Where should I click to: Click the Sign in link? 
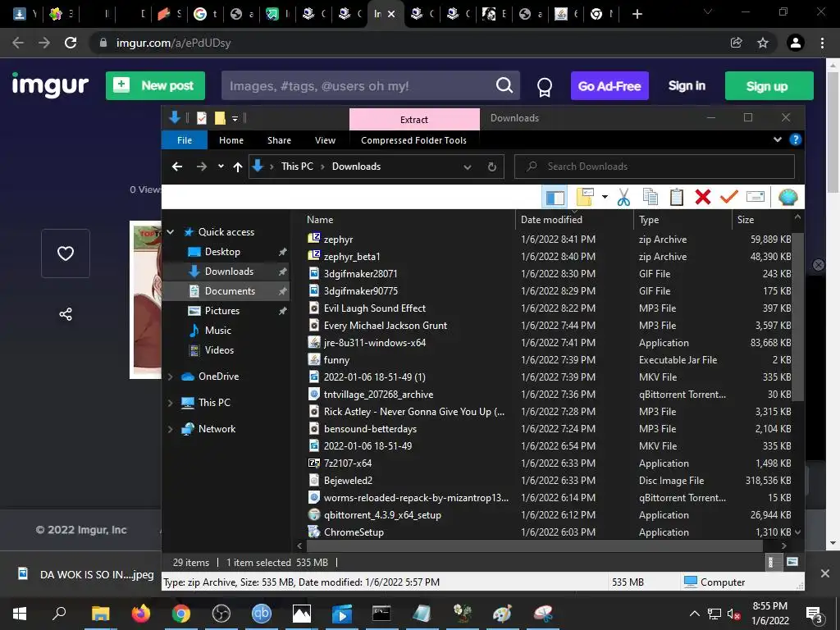(x=687, y=85)
